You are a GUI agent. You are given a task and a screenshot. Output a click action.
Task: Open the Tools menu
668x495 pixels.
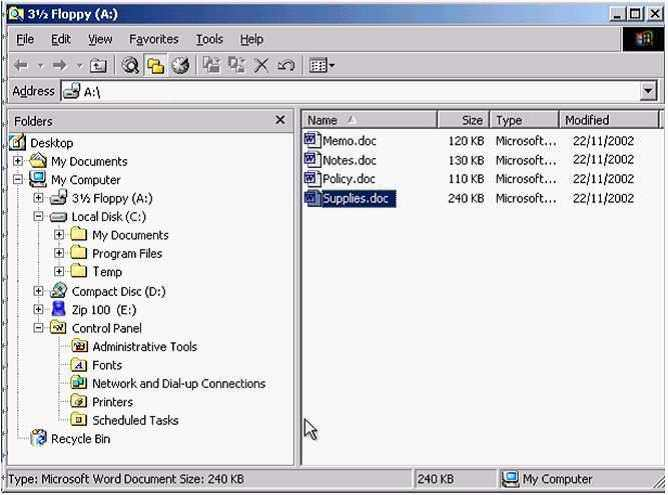209,39
